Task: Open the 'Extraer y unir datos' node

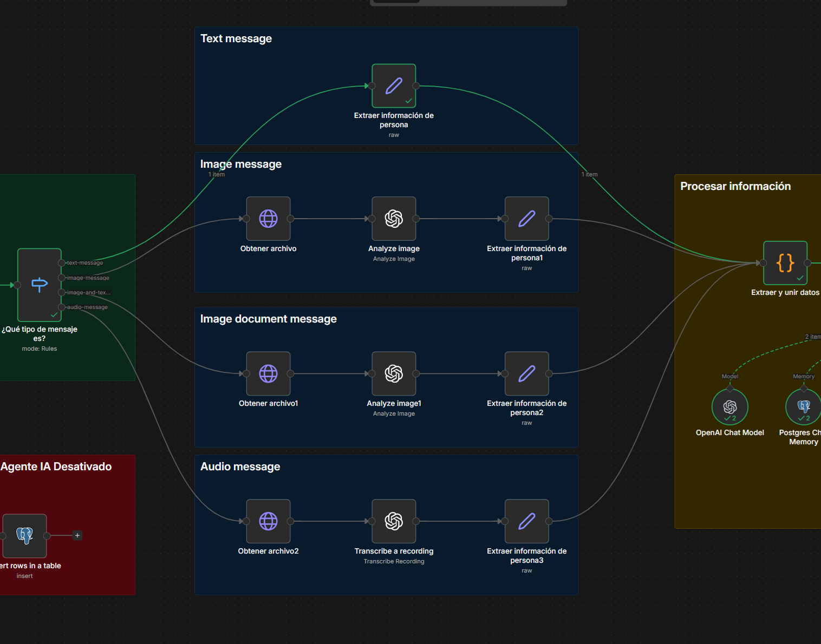Action: click(x=785, y=263)
